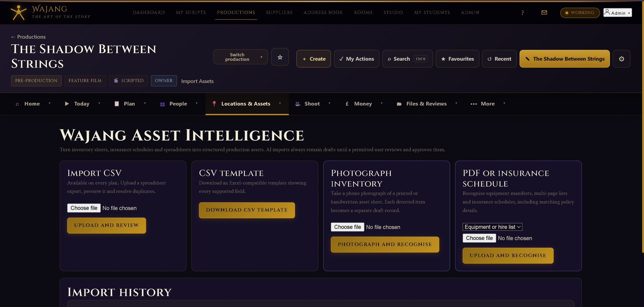Go to Dashboard in the top navigation
The height and width of the screenshot is (307, 644).
point(149,13)
